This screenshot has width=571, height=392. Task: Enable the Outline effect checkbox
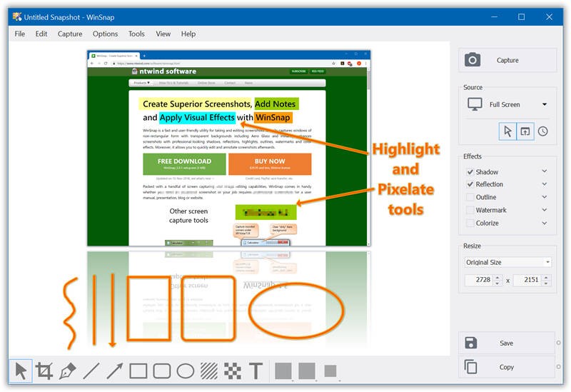[470, 198]
